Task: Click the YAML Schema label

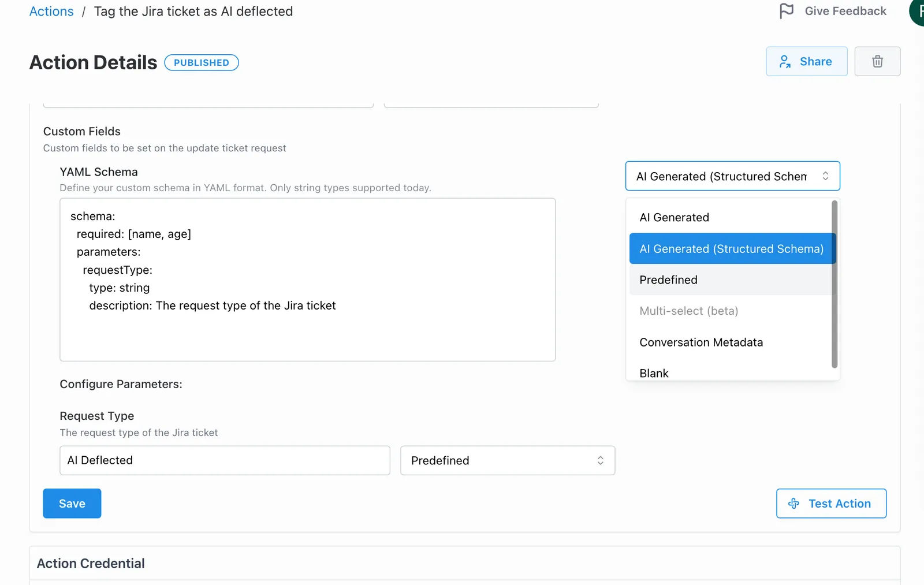Action: click(99, 172)
